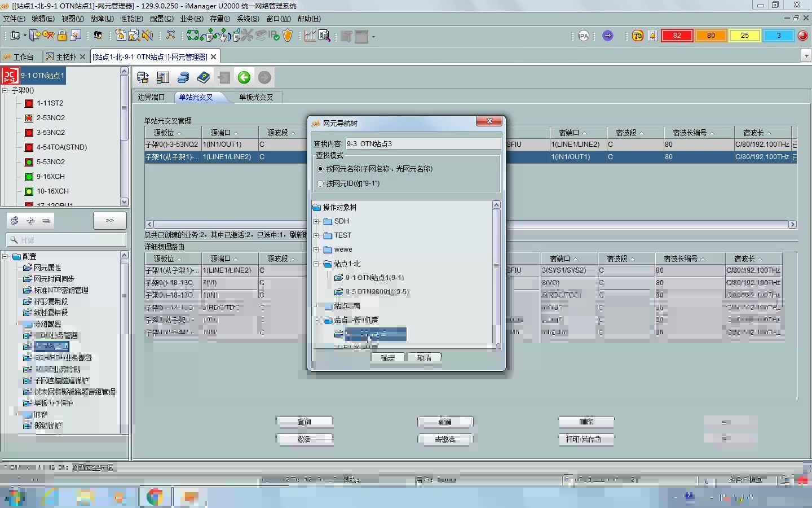Click the purple arrow circle icon
Screen dimensions: 812x508
point(608,36)
